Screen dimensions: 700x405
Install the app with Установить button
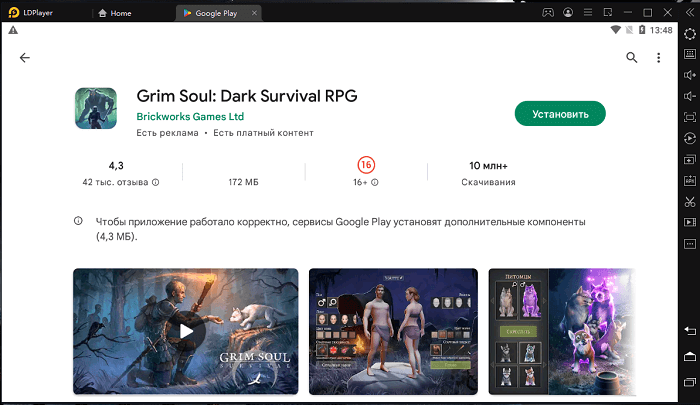point(560,114)
